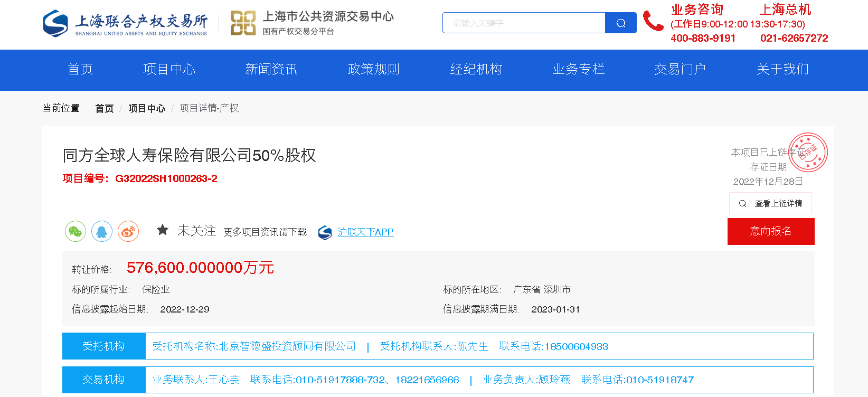Viewport: 868px width, 397px height.
Task: Open the 经纪机构 navigation item
Action: click(x=476, y=70)
